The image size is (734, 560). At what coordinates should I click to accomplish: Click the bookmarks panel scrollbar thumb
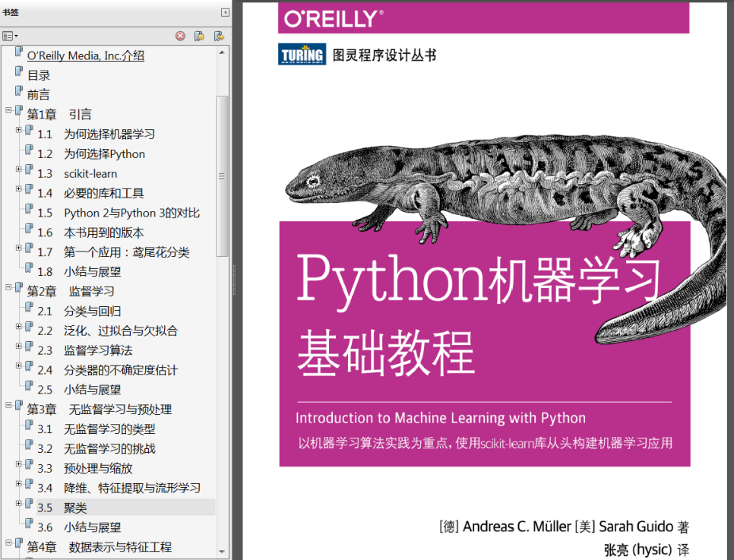tap(222, 176)
